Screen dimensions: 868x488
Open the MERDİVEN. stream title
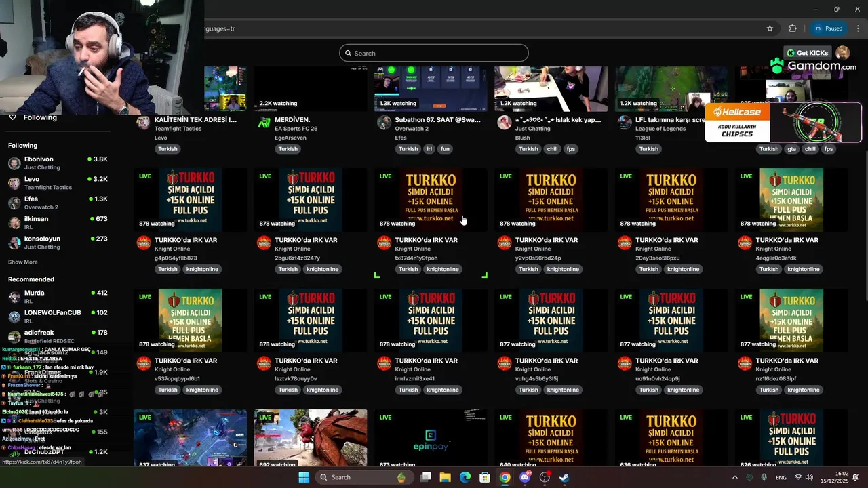(x=292, y=119)
